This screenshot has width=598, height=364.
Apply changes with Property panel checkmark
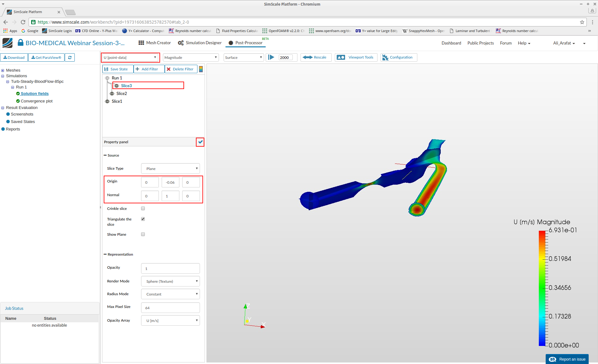(200, 142)
